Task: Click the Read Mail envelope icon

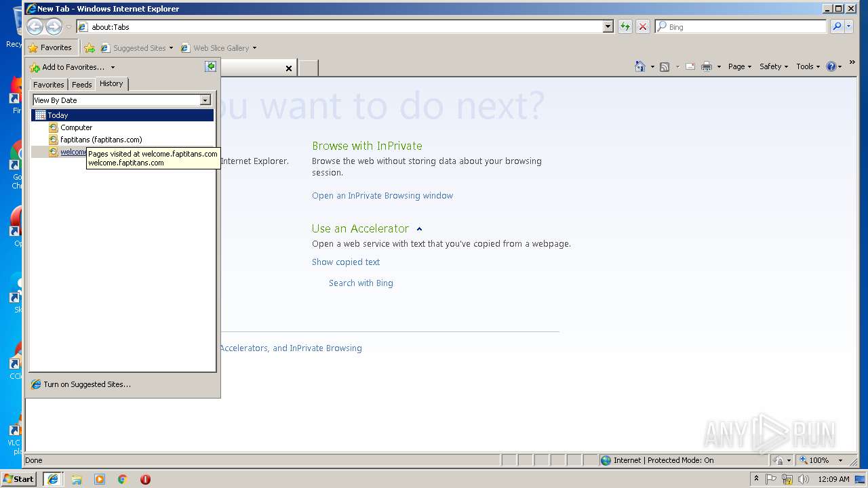Action: (x=690, y=66)
